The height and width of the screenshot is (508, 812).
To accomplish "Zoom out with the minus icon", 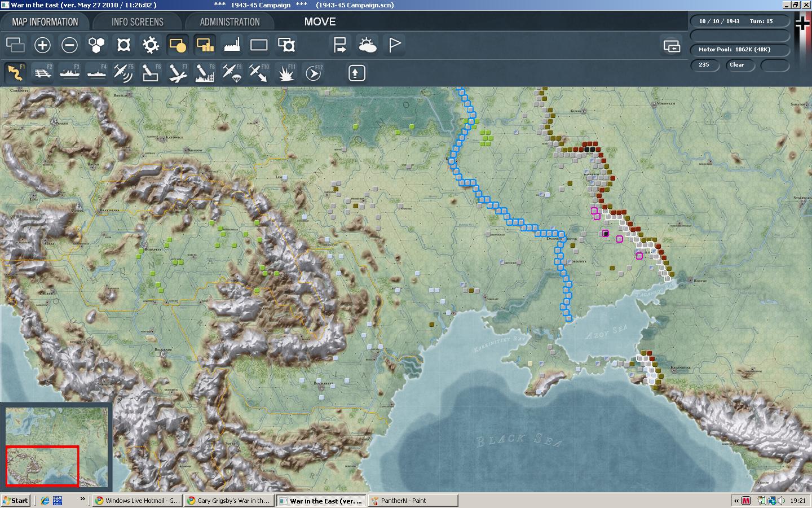I will click(x=69, y=45).
